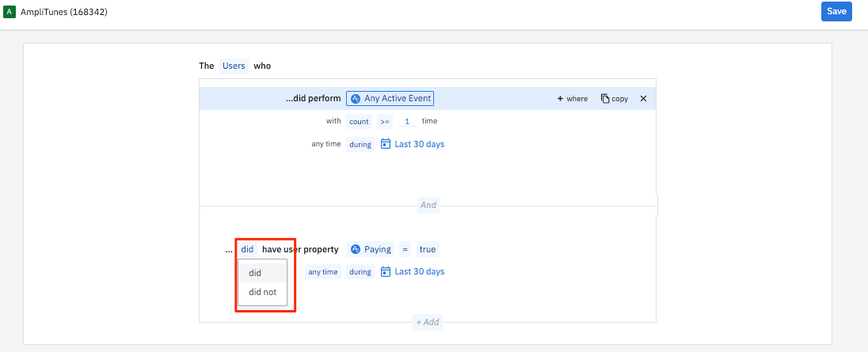Open the count metric dropdown
Viewport: 868px width, 352px height.
tap(359, 122)
